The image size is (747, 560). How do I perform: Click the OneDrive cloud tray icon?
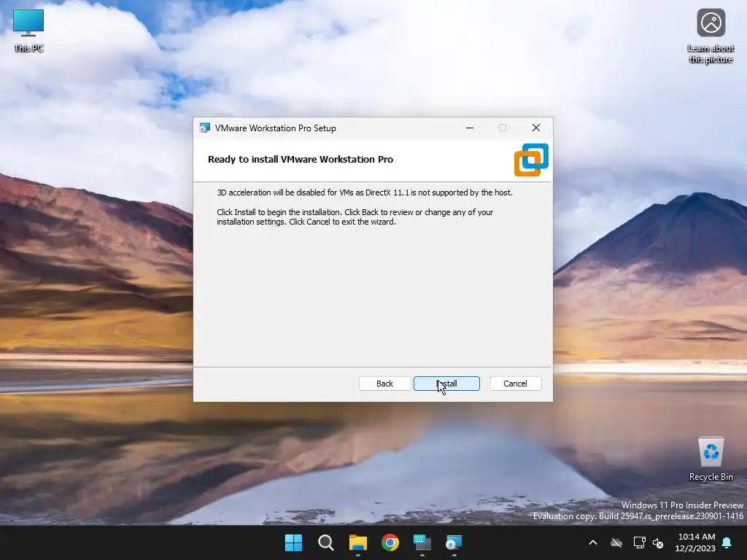tap(616, 542)
